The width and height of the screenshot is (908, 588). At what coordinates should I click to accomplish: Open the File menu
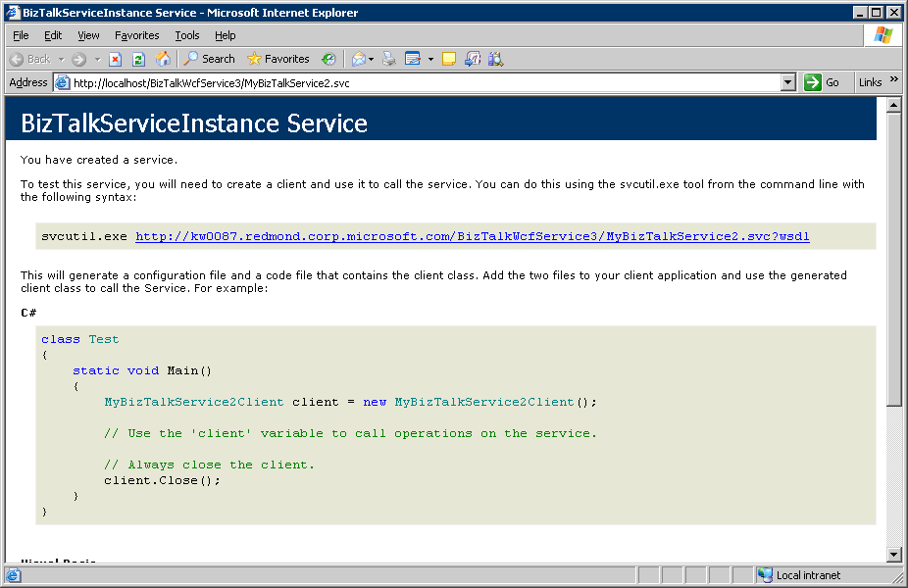tap(21, 35)
